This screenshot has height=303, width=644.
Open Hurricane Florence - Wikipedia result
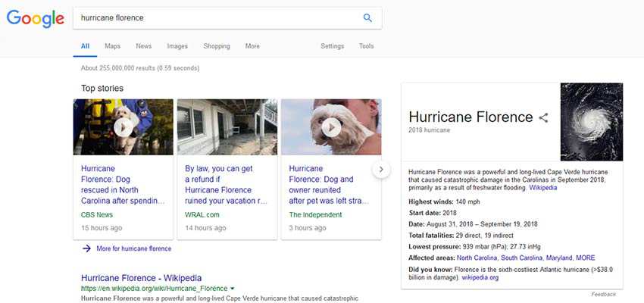[x=141, y=278]
